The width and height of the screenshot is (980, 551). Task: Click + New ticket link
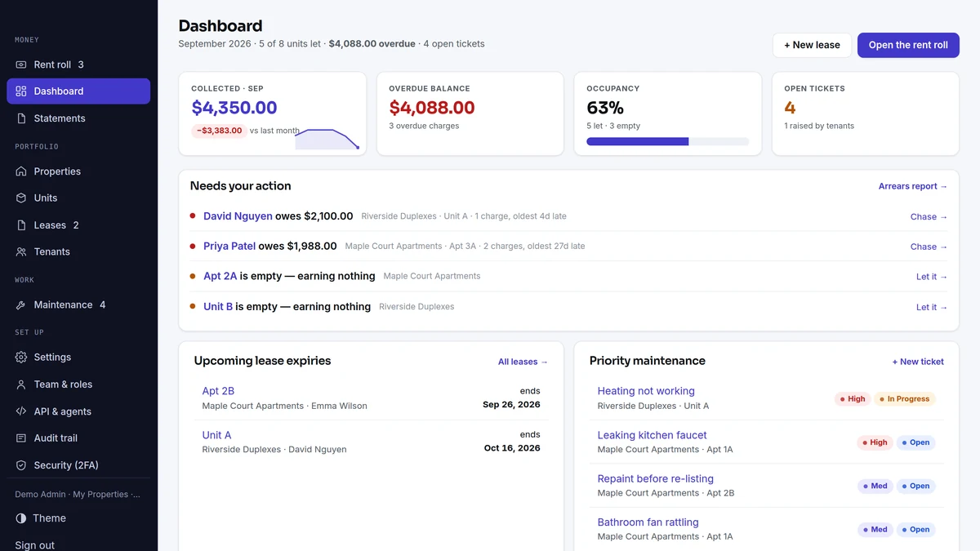click(x=918, y=362)
